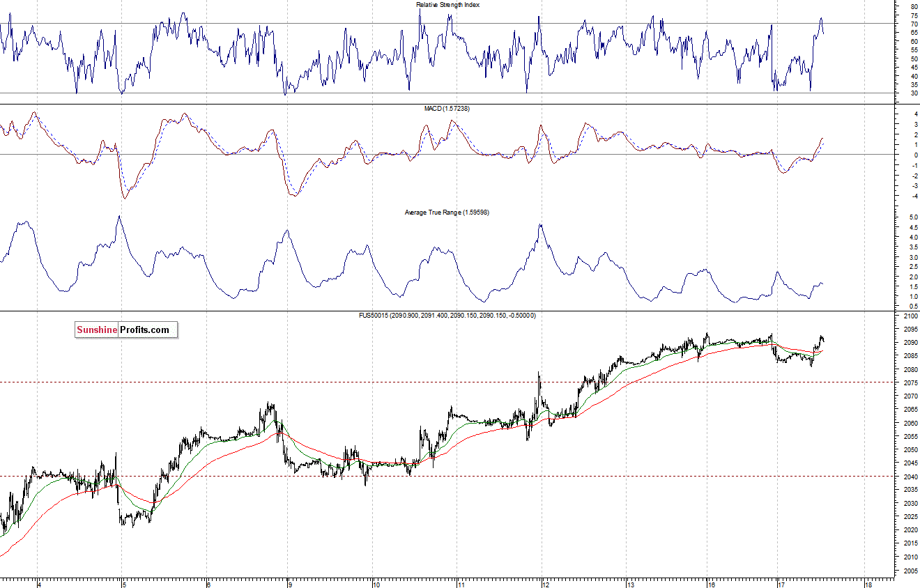Select date 11 on the time axis
920x588 pixels.
click(460, 584)
